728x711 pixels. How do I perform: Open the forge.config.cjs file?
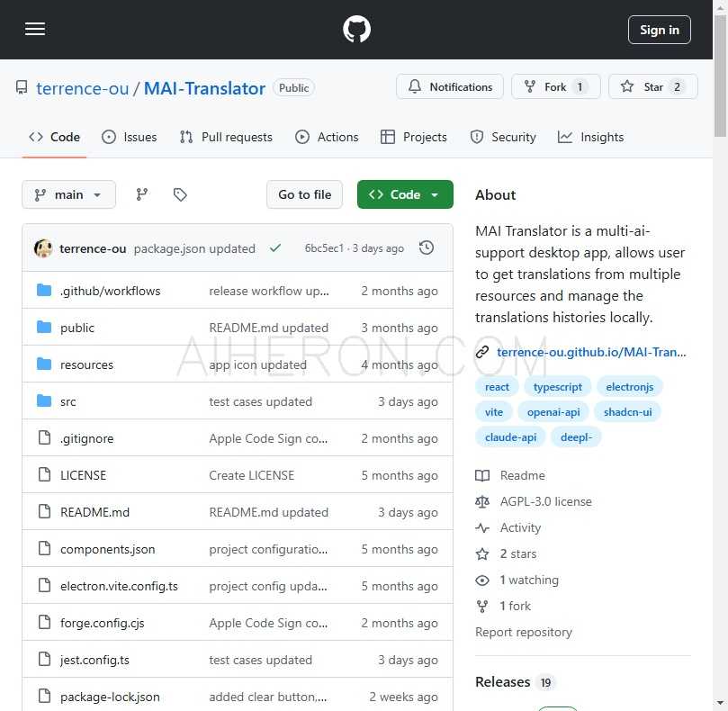[103, 623]
